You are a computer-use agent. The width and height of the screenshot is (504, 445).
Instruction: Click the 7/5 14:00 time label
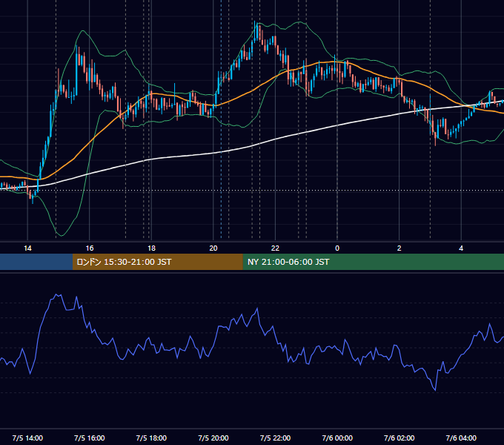point(27,438)
